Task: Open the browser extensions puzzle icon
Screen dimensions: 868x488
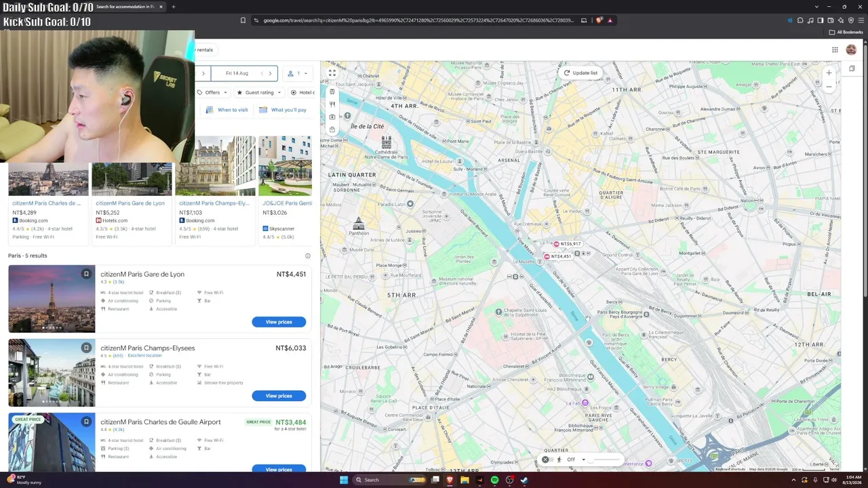Action: pos(800,20)
